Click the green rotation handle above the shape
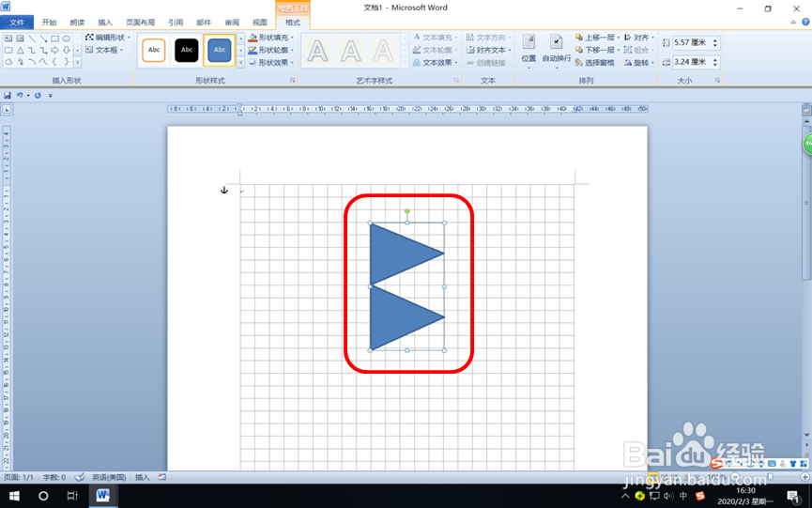 [407, 210]
